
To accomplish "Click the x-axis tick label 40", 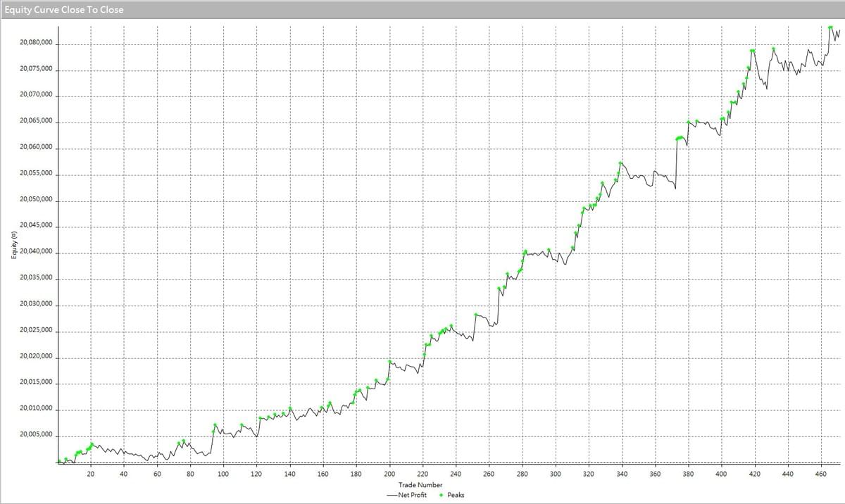I will pyautogui.click(x=123, y=474).
